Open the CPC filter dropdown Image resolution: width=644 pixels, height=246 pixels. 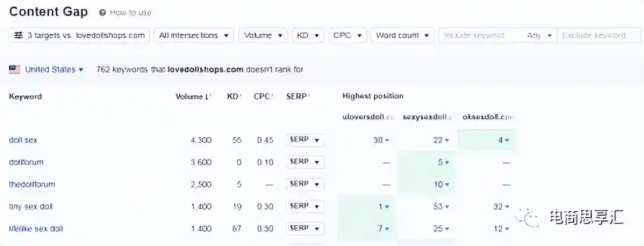tap(347, 35)
